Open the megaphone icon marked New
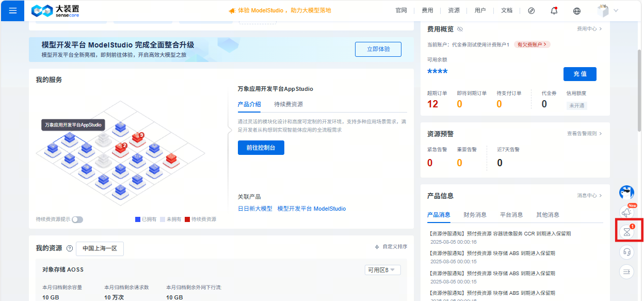The image size is (644, 301). [627, 212]
